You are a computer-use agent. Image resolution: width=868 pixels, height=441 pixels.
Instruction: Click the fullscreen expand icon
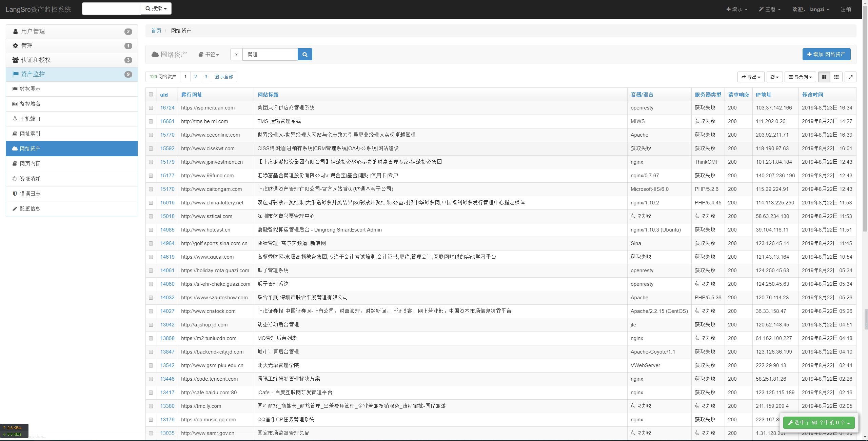pos(850,77)
